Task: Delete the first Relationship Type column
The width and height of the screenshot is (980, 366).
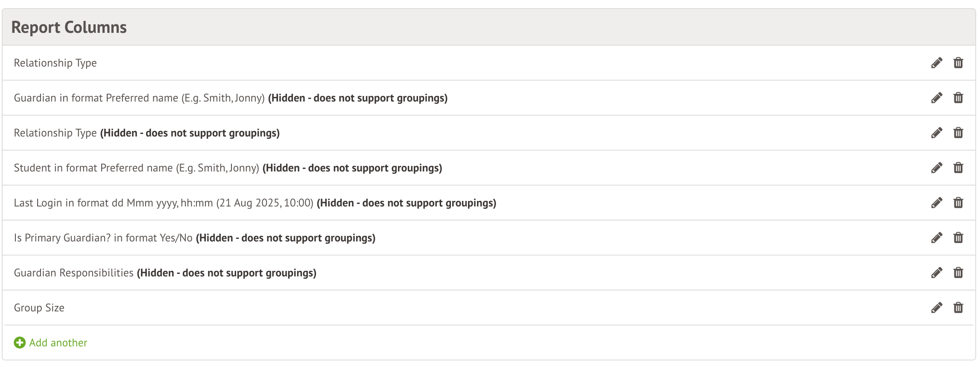Action: [x=958, y=63]
